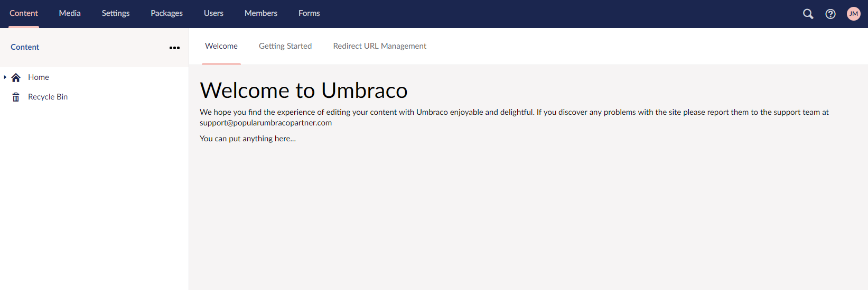868x290 pixels.
Task: Open the Settings section
Action: click(116, 13)
